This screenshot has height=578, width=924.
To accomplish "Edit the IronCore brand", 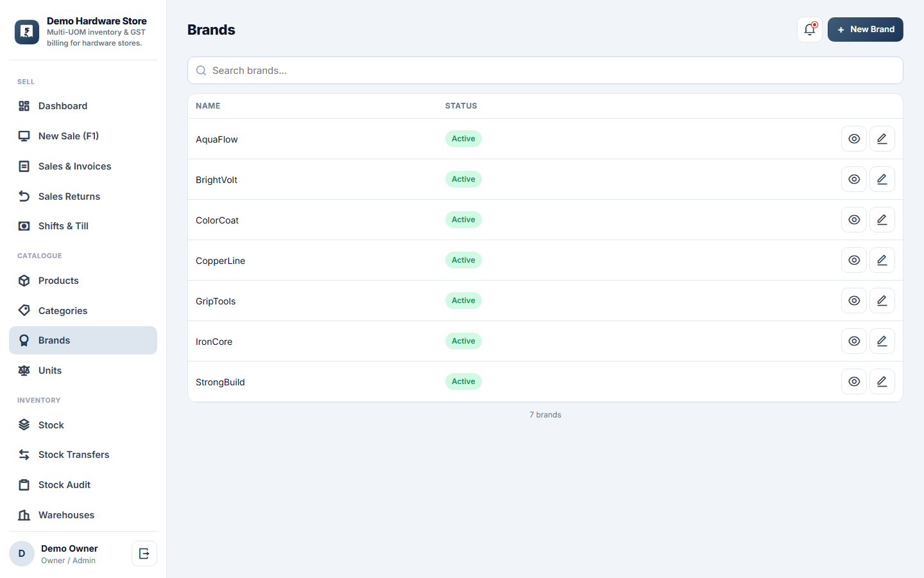I will point(882,341).
